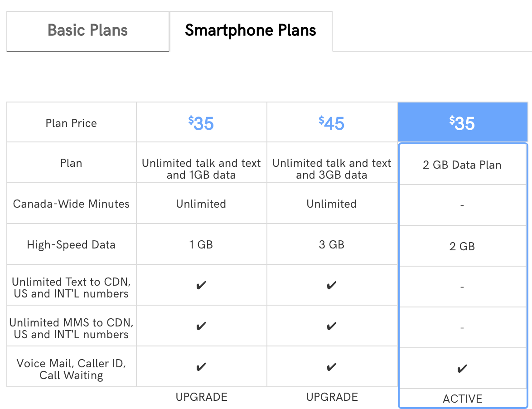Click Voice Mail checkmark in the active plan column

(462, 369)
